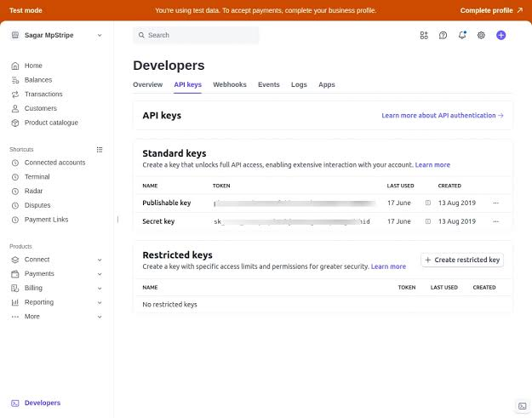Click the Shortcuts list edit icon
Viewport: 532px width, 418px height.
[100, 150]
